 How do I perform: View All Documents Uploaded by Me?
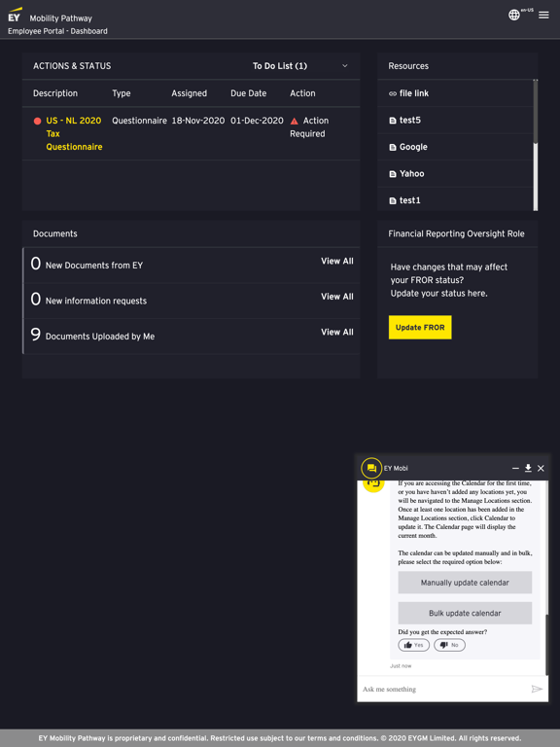coord(337,332)
